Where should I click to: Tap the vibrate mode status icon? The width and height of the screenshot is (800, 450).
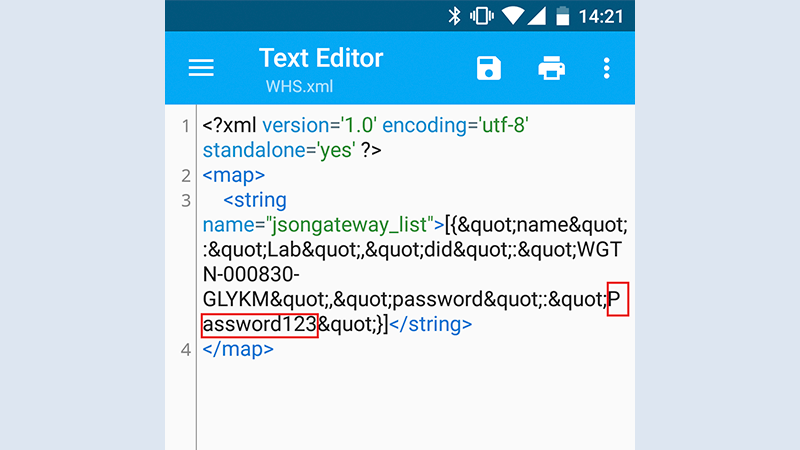[x=482, y=16]
